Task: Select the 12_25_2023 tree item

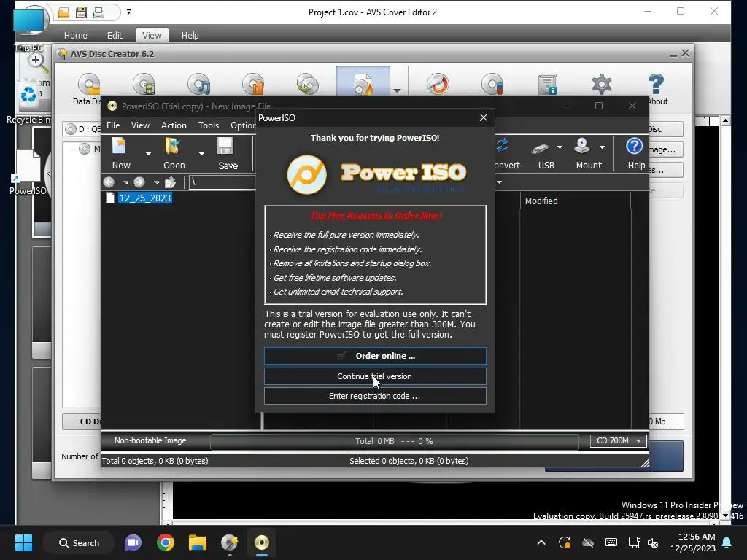Action: [145, 198]
